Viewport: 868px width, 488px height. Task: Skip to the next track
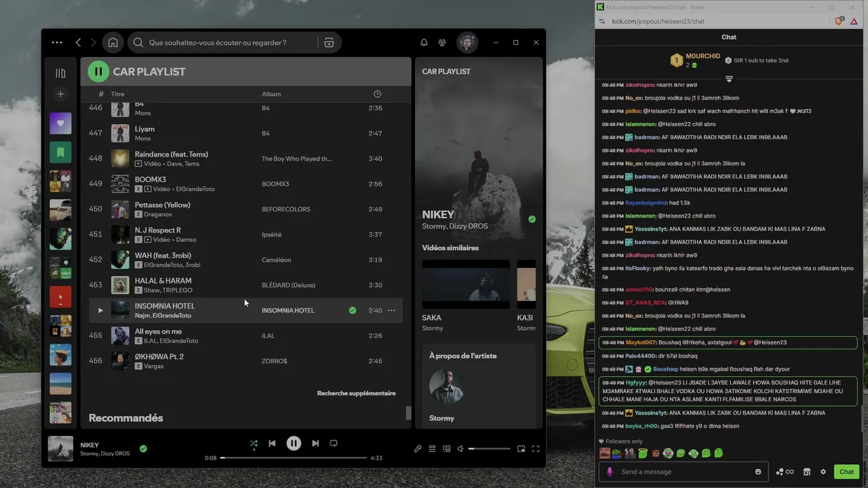pos(315,443)
